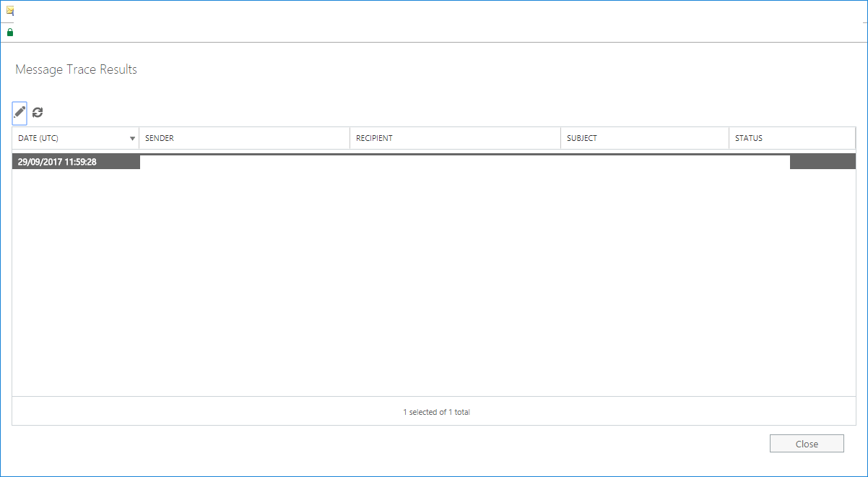Sort by the SUBJECT column header
The width and height of the screenshot is (868, 477).
tap(645, 138)
